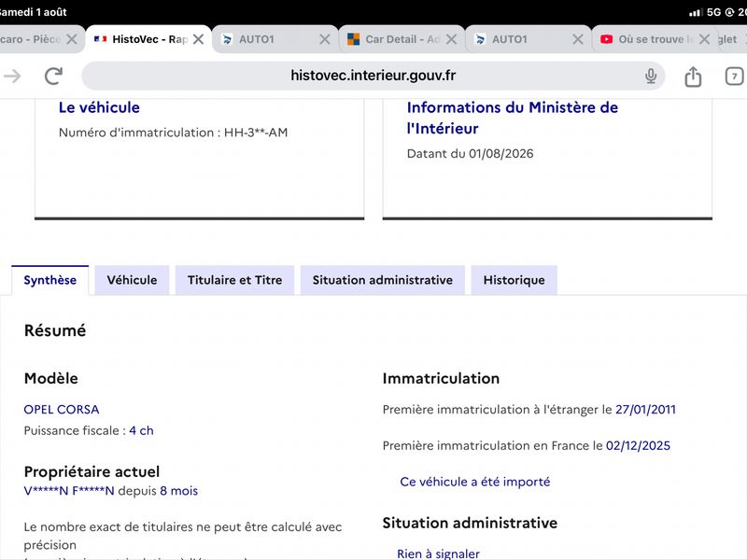747x560 pixels.
Task: Click the owner name V*****N F*****N
Action: pos(69,491)
